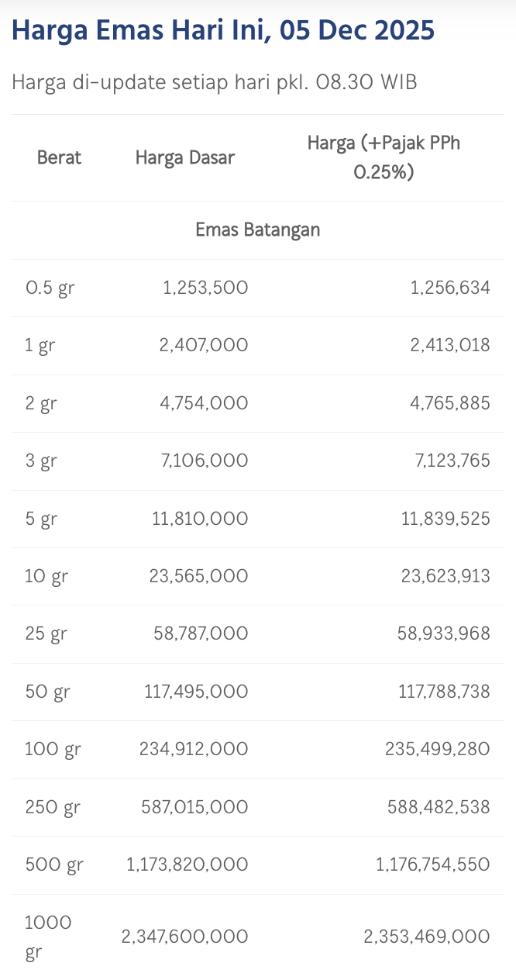
Task: Click the "Harga (+Pajak PPh 0.25%)" header
Action: [384, 157]
